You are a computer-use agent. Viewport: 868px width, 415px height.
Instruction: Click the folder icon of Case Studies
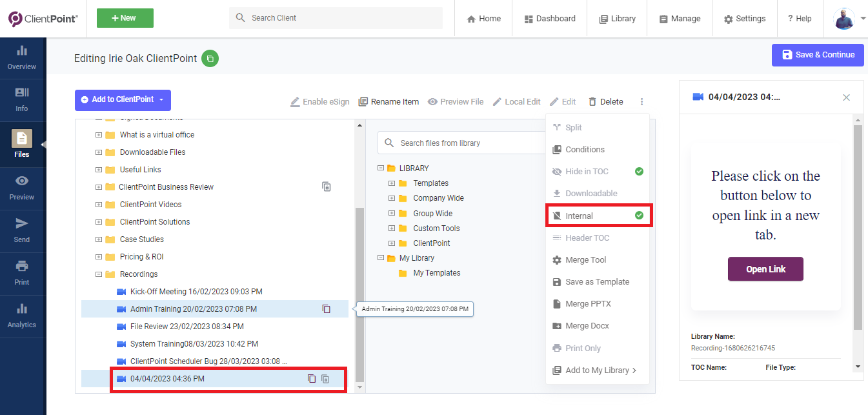(110, 239)
